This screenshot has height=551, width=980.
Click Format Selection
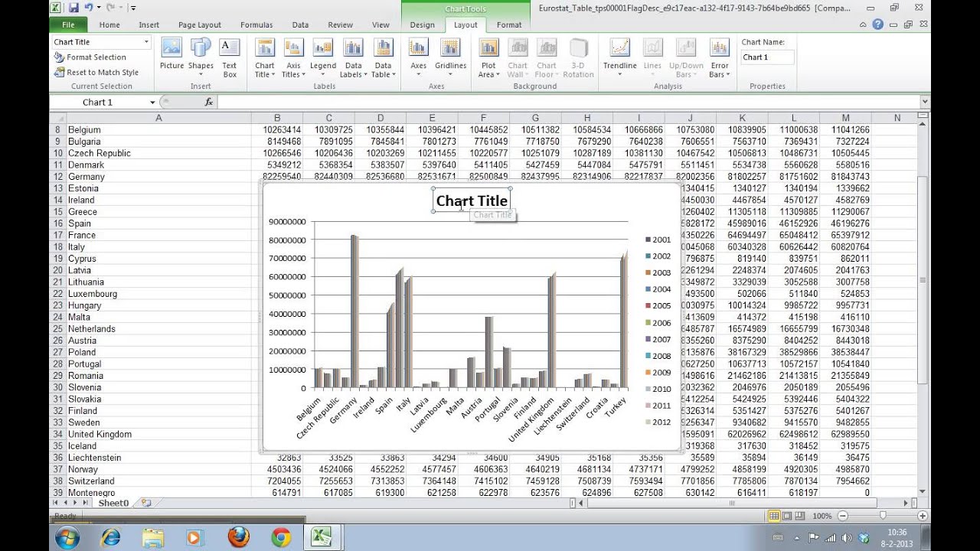[x=90, y=57]
